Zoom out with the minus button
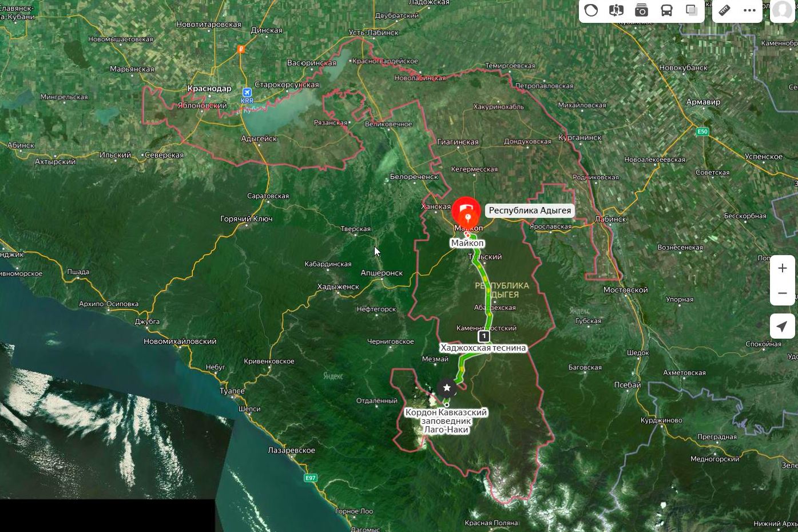 (783, 293)
